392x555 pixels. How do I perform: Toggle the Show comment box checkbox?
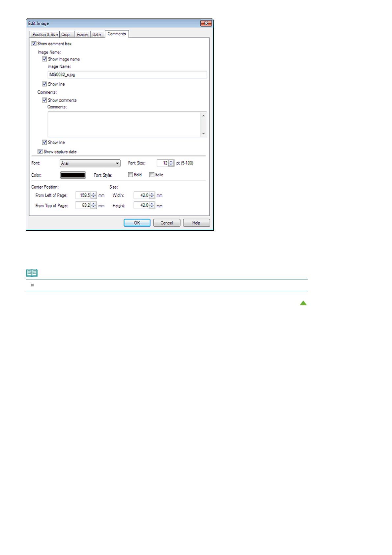coord(34,44)
